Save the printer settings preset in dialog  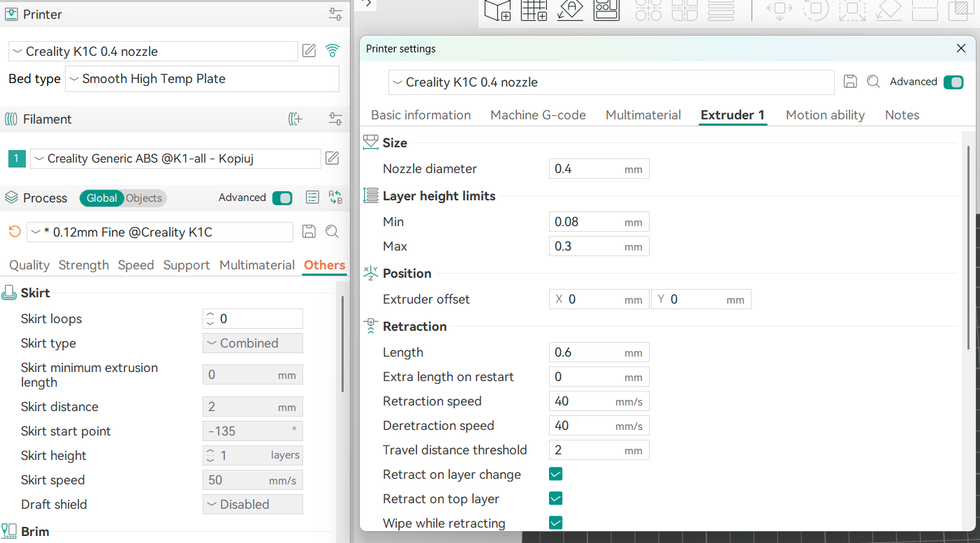tap(850, 82)
